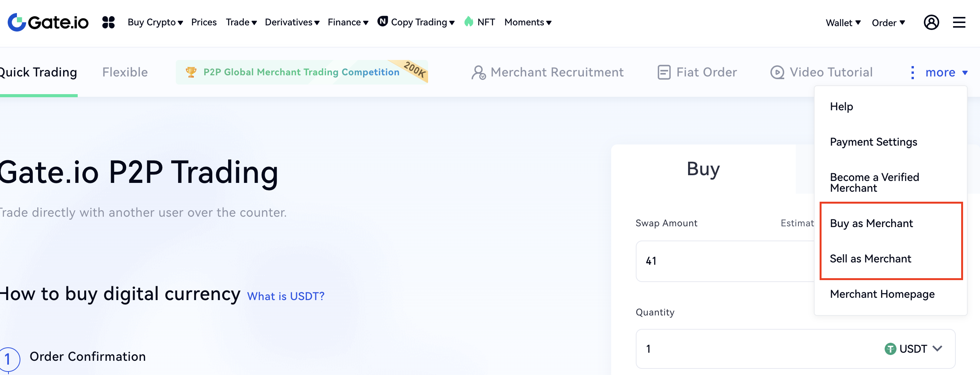
Task: Open the four-dot apps grid icon
Action: (108, 22)
